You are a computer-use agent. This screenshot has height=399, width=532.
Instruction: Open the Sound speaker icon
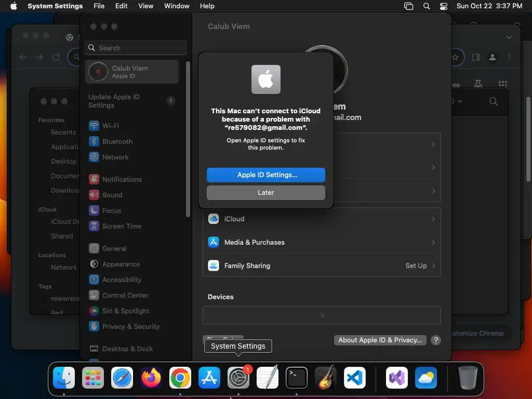coord(94,195)
